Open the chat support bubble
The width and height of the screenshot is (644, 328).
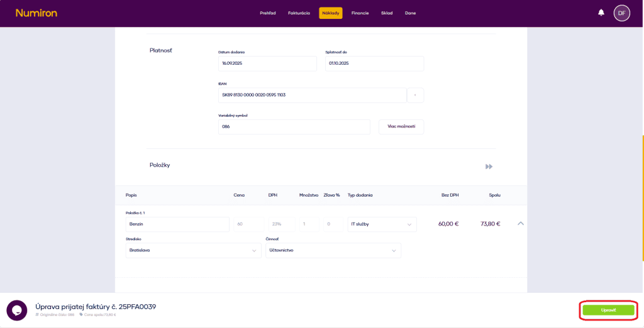[x=17, y=310]
